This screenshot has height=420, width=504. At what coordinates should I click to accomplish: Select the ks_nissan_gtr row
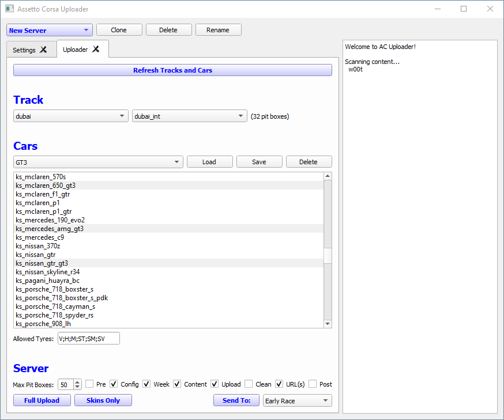(x=169, y=255)
